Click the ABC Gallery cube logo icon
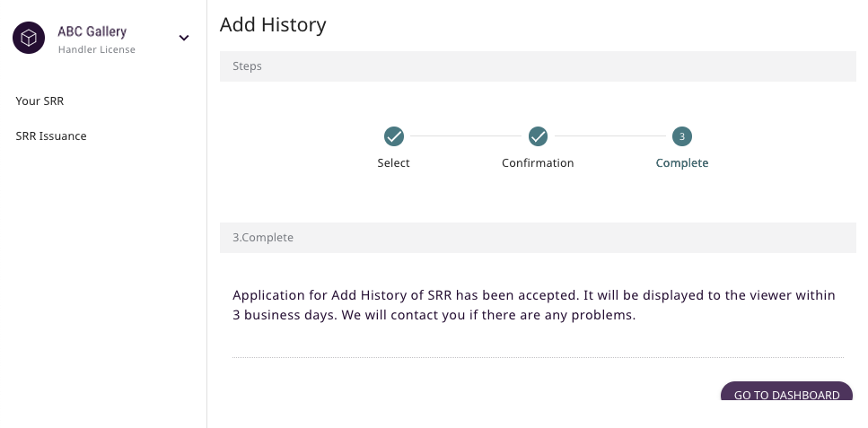Image resolution: width=868 pixels, height=428 pixels. click(x=29, y=38)
